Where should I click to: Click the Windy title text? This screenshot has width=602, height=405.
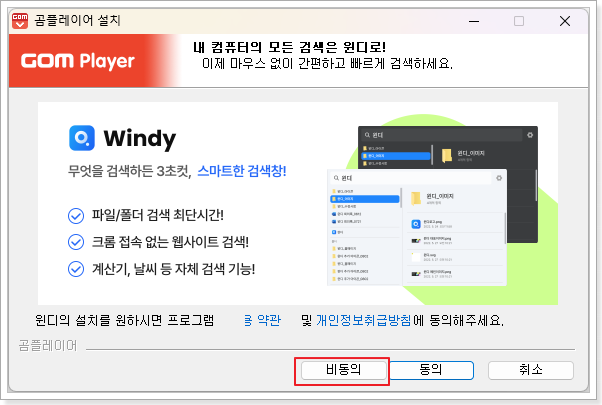[x=140, y=139]
